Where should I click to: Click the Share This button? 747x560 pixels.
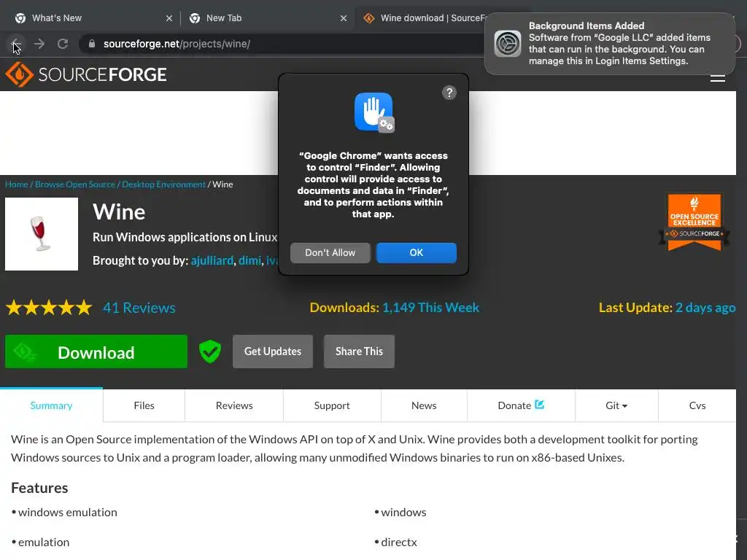(359, 351)
